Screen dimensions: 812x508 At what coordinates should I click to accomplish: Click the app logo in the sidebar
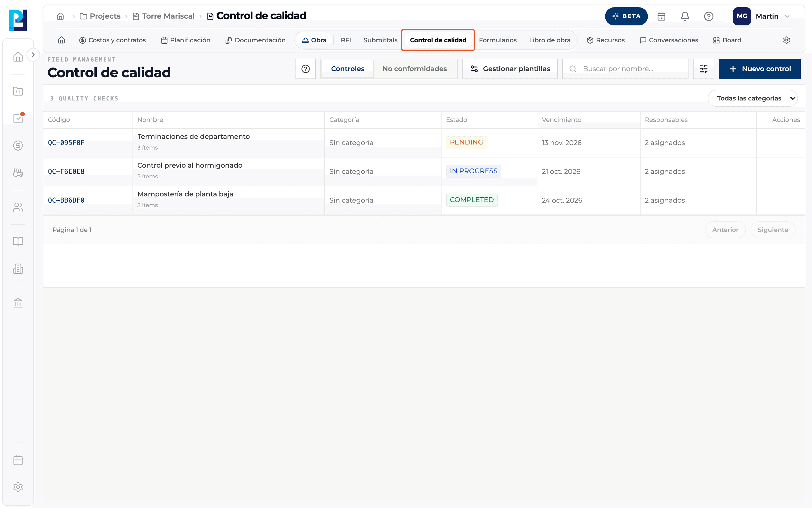pos(18,20)
